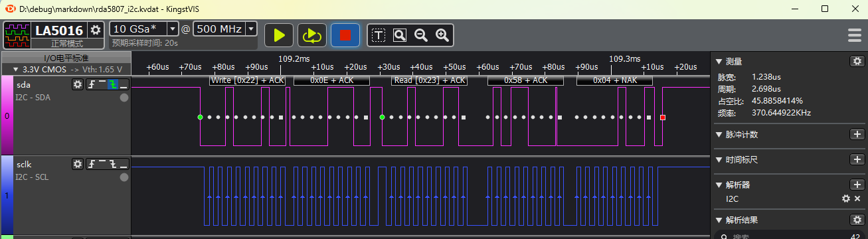Click the sda magenta color strip

click(7, 115)
